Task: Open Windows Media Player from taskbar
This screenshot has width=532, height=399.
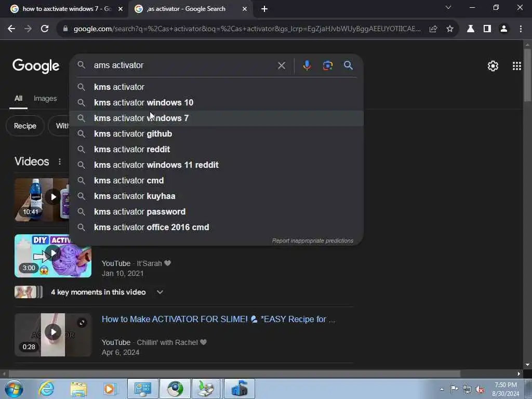Action: pos(110,389)
